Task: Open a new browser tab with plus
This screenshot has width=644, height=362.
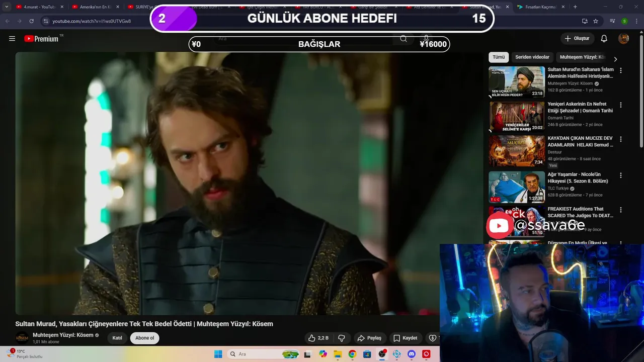Action: (x=575, y=7)
